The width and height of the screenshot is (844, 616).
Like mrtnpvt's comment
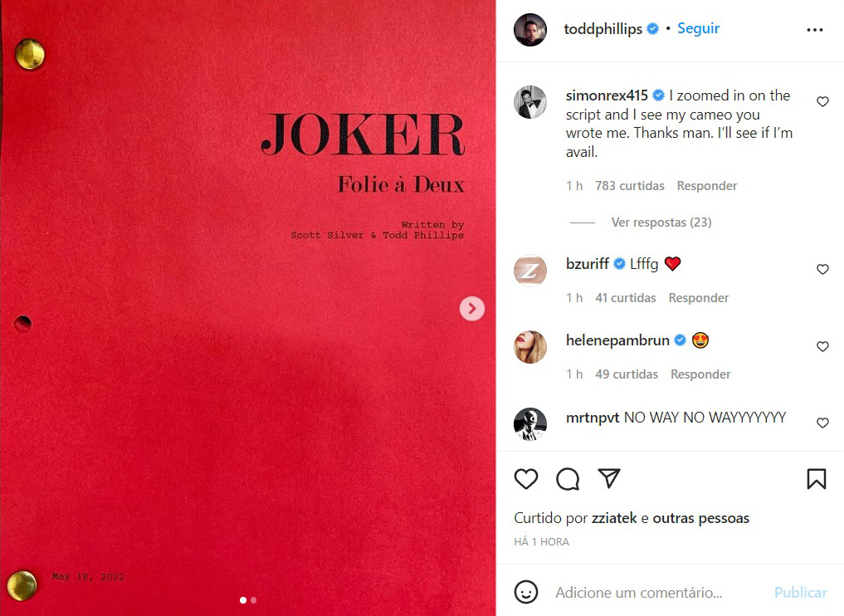[822, 423]
